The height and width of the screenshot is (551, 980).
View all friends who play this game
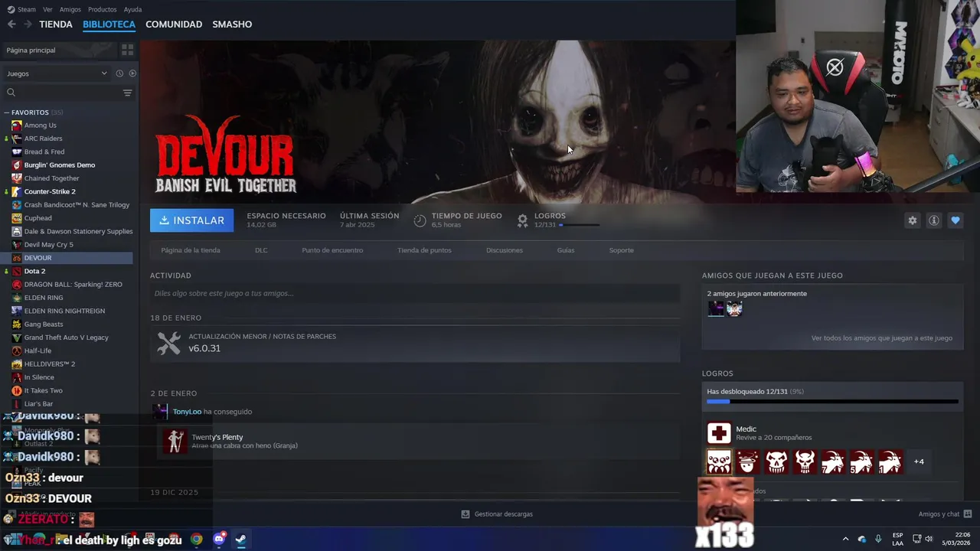(882, 337)
